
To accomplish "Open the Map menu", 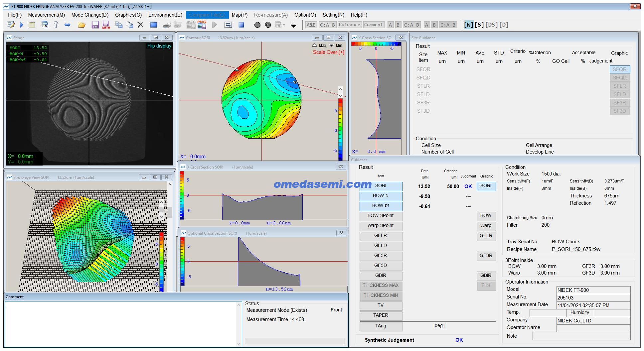I will [239, 15].
